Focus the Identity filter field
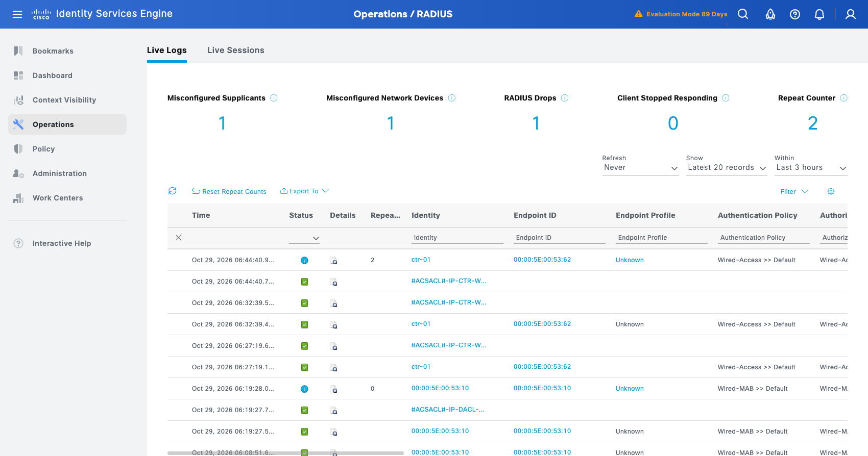This screenshot has width=868, height=456. 457,238
